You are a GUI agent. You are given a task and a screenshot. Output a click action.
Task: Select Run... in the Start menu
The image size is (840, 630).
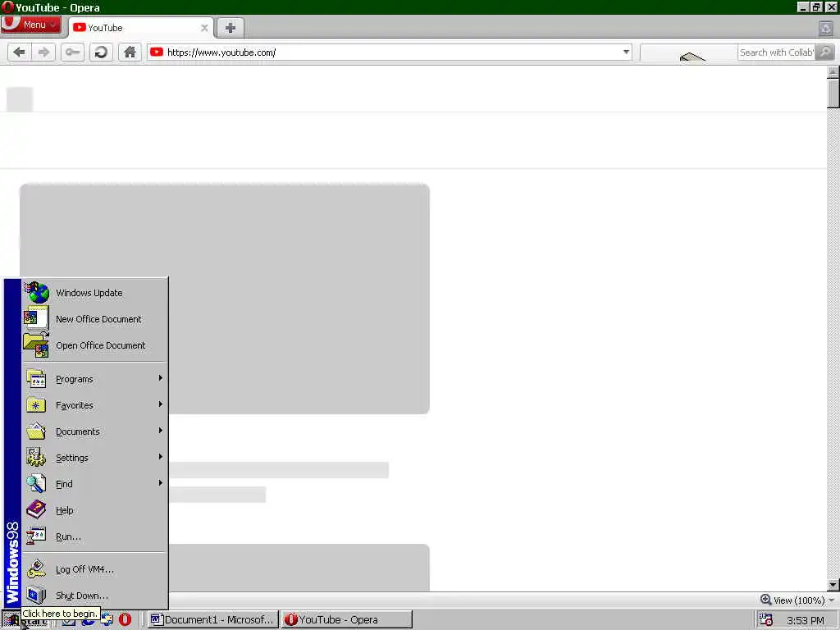point(95,536)
